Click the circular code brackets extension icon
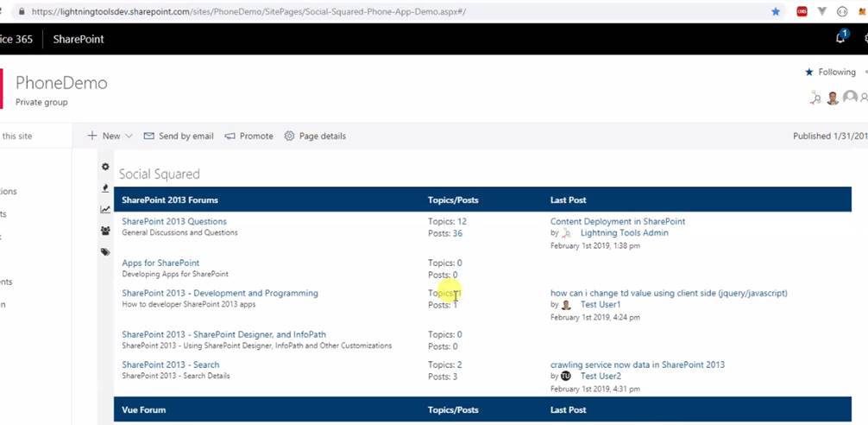 click(x=842, y=11)
